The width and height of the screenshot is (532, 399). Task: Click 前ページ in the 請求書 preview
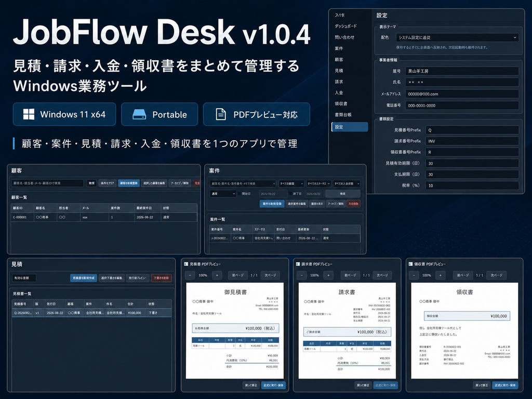coord(350,275)
